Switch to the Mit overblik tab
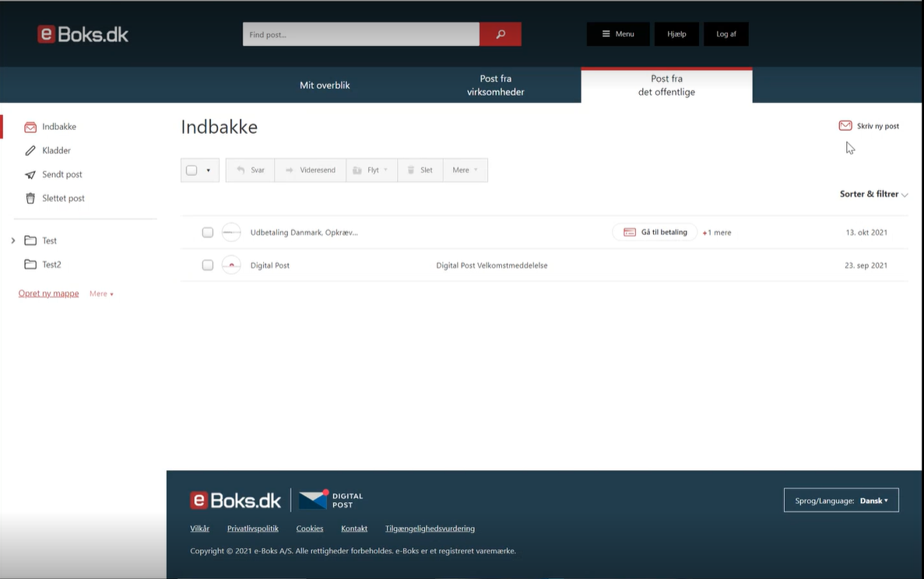The width and height of the screenshot is (924, 579). 325,86
